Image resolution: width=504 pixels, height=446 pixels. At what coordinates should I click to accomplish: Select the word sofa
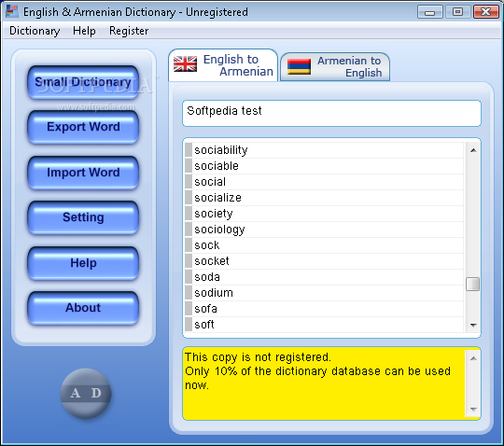coord(324,309)
